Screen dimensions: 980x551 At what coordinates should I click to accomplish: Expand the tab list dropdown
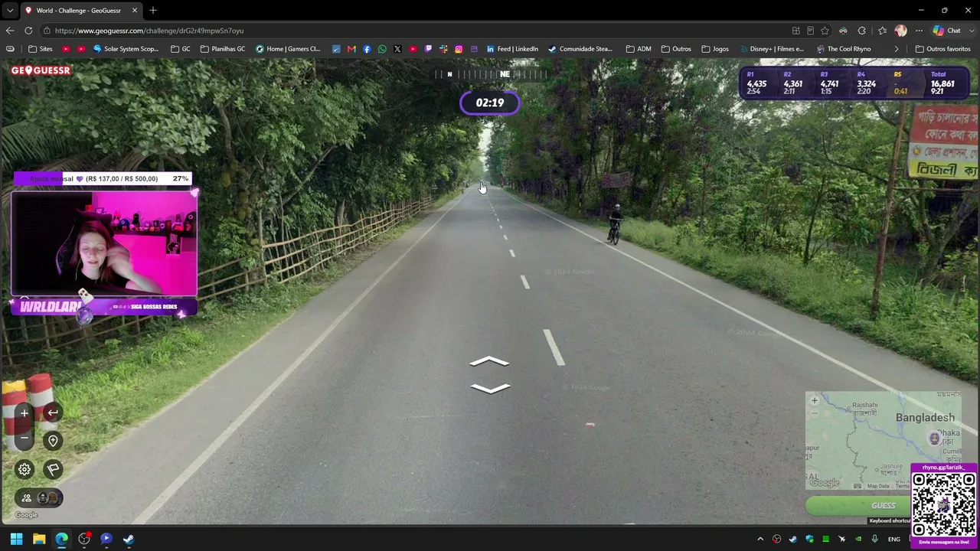click(x=10, y=10)
